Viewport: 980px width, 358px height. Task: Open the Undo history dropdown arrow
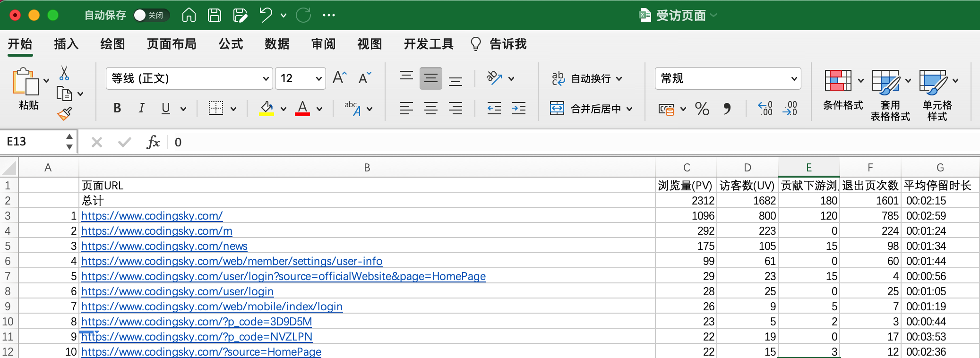point(284,16)
